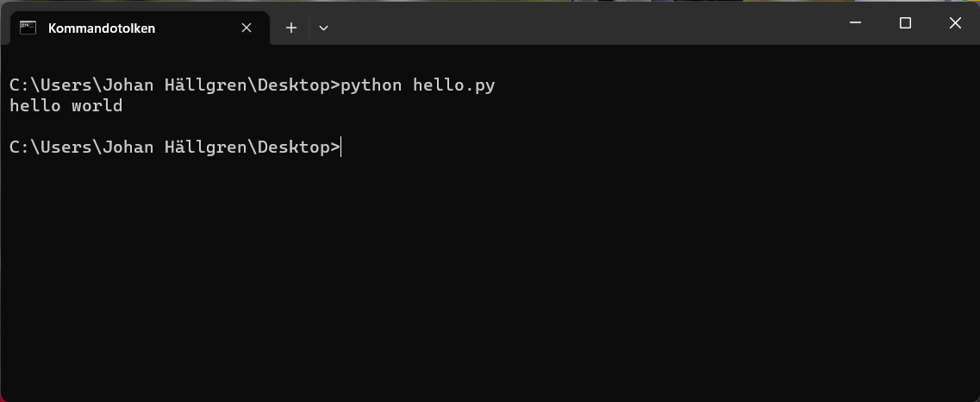The image size is (980, 402).
Task: Expand the new tab profile dropdown
Action: click(x=323, y=28)
